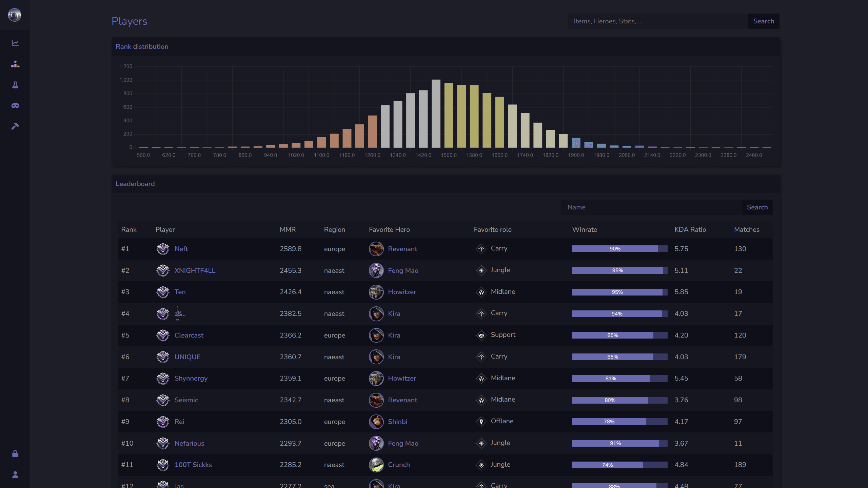
Task: Click the tallest bar in rank distribution
Action: [436, 114]
